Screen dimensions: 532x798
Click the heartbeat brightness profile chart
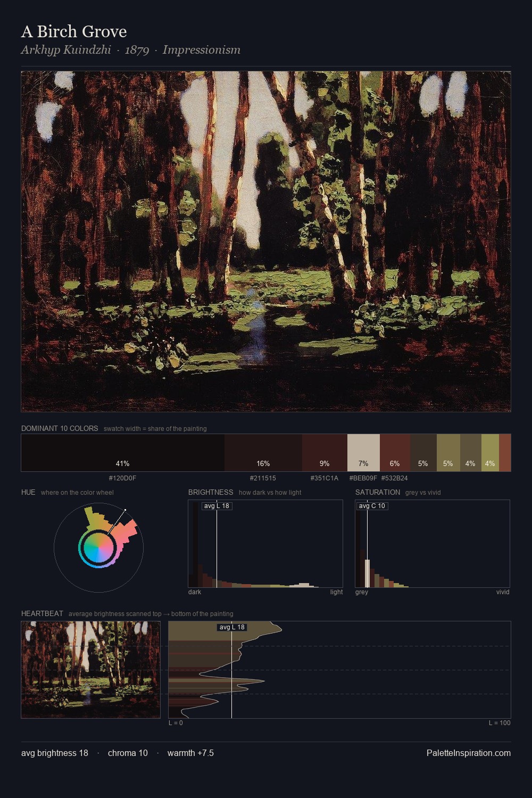pos(339,670)
